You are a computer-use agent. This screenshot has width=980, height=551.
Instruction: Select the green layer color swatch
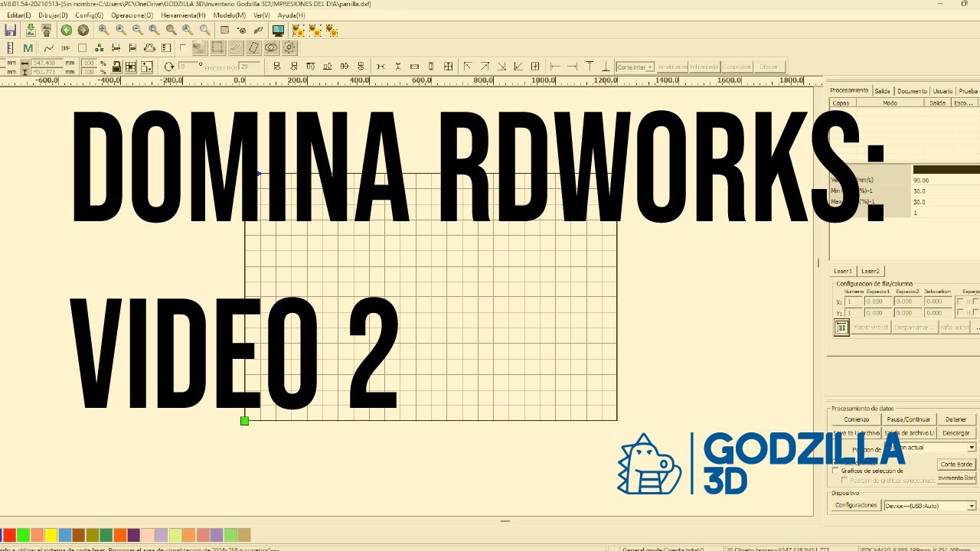(23, 535)
